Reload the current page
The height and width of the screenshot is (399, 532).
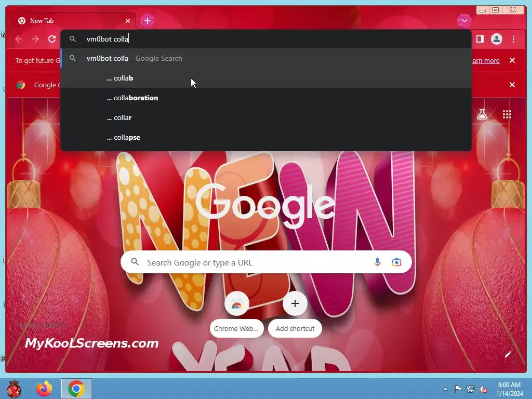[52, 39]
